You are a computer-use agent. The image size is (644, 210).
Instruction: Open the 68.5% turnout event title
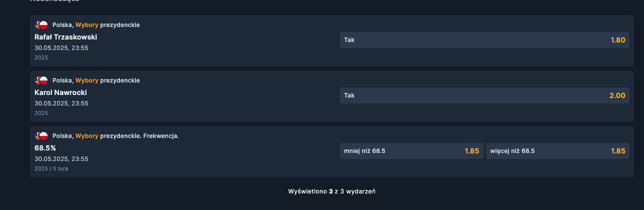click(x=45, y=148)
